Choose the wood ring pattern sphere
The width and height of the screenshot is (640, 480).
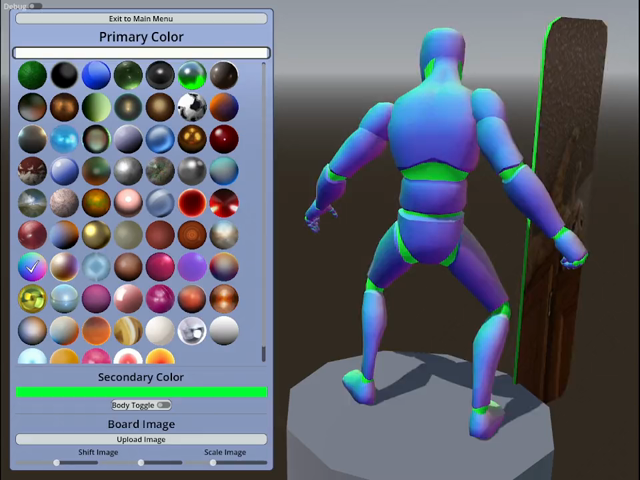point(192,235)
